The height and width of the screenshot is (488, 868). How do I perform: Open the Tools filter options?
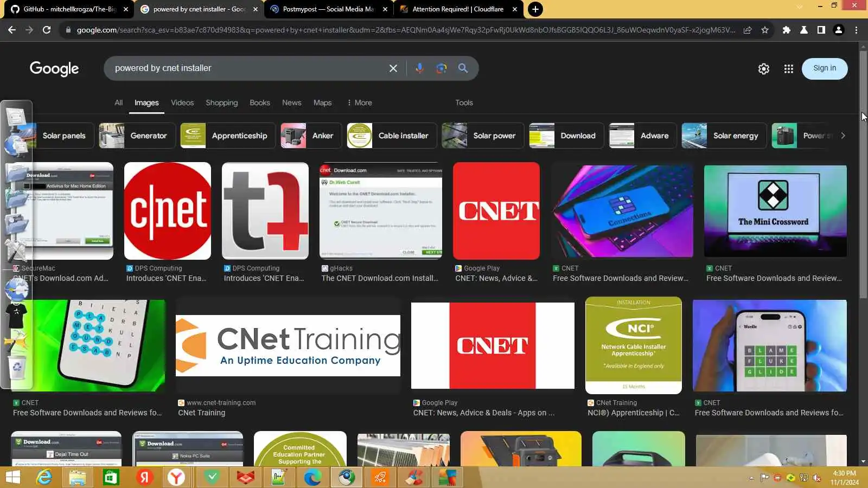pyautogui.click(x=464, y=102)
